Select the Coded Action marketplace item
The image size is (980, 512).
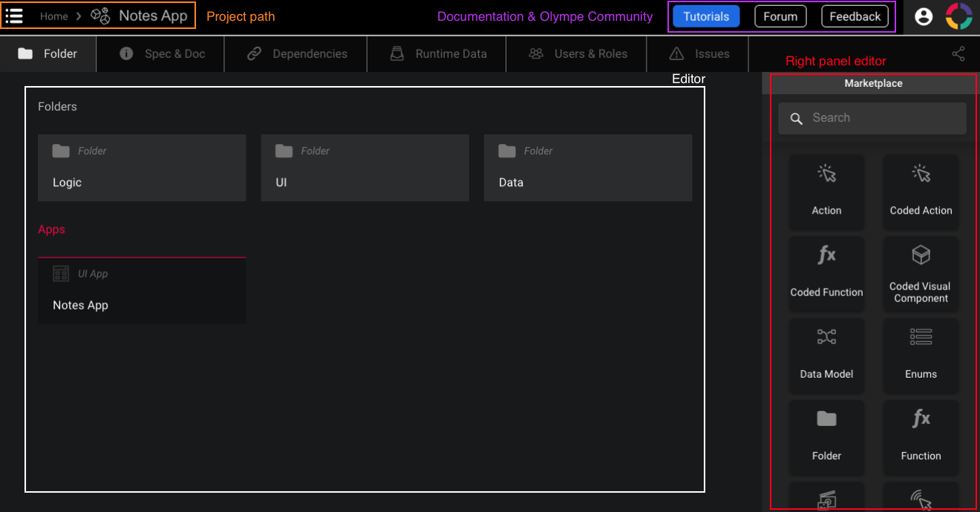921,191
